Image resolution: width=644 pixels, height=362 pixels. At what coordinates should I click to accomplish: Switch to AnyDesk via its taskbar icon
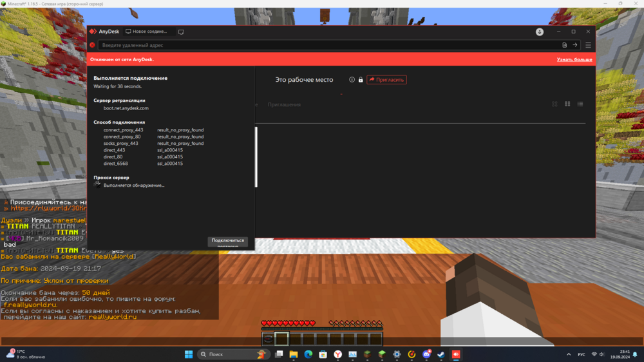(x=456, y=354)
